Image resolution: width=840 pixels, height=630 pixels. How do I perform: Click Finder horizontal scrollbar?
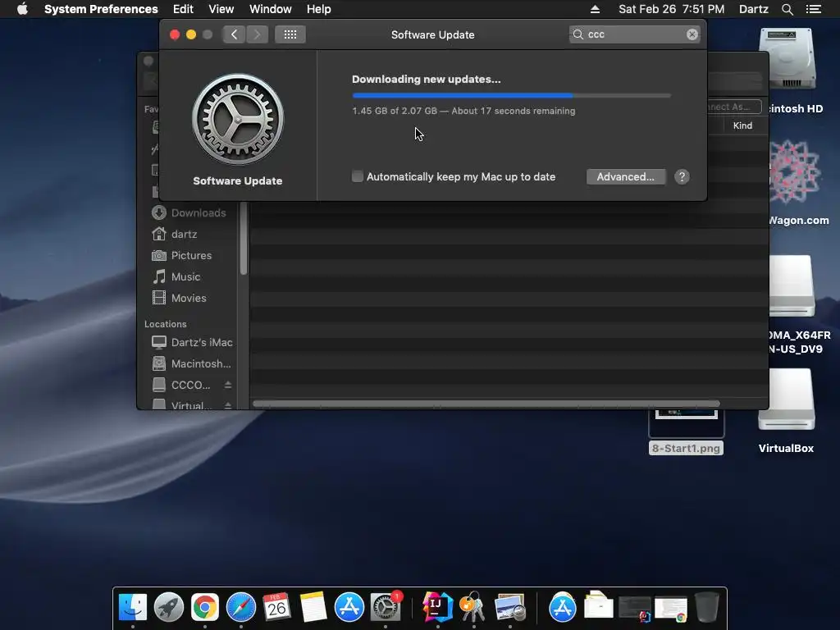tap(486, 404)
